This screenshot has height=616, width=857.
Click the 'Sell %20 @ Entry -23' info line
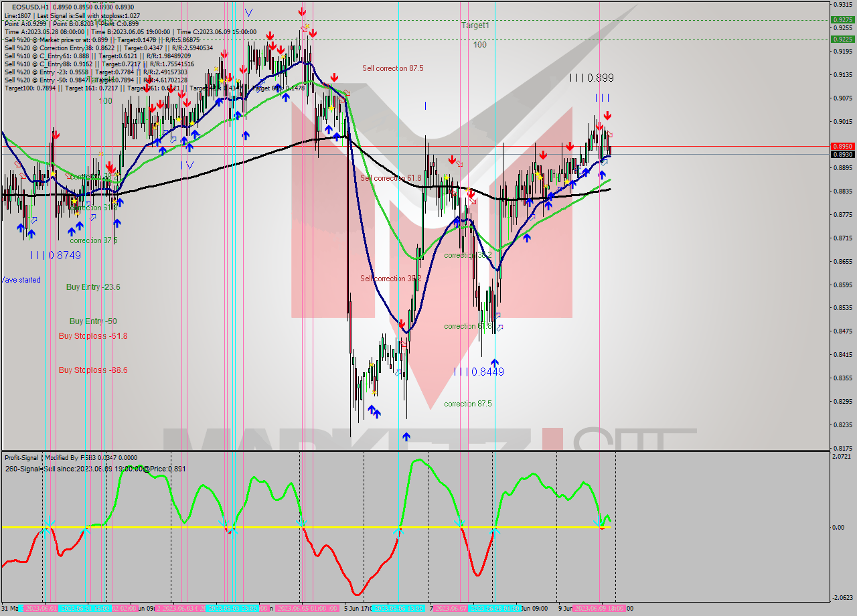pos(96,72)
